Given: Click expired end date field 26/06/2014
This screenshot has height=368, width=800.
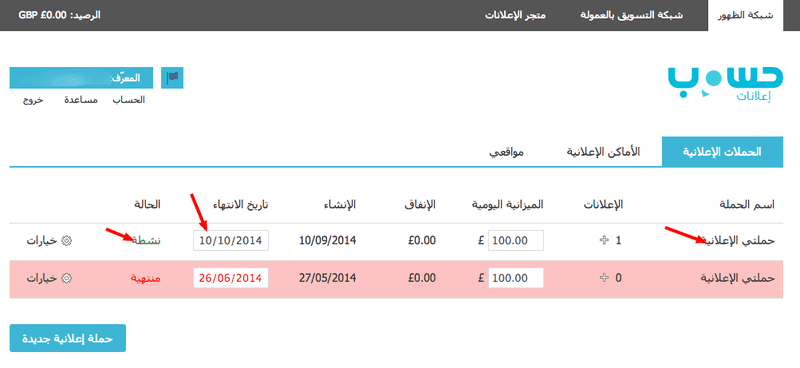Looking at the screenshot, I should pyautogui.click(x=231, y=278).
